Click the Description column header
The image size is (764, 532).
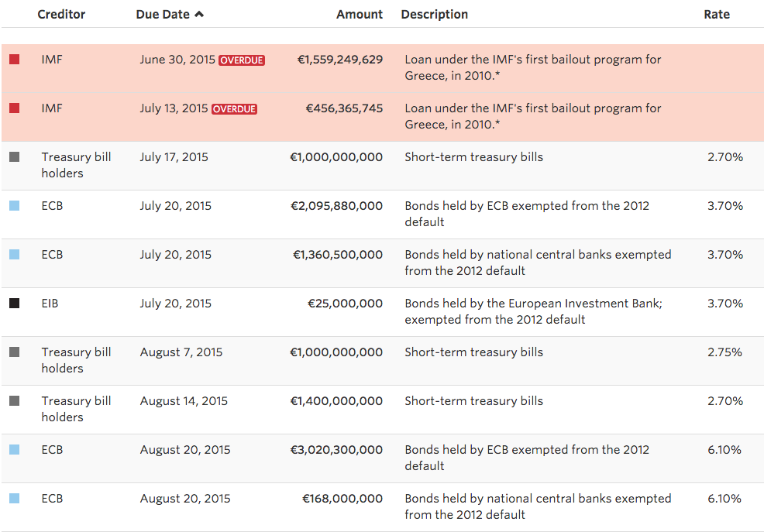point(434,15)
